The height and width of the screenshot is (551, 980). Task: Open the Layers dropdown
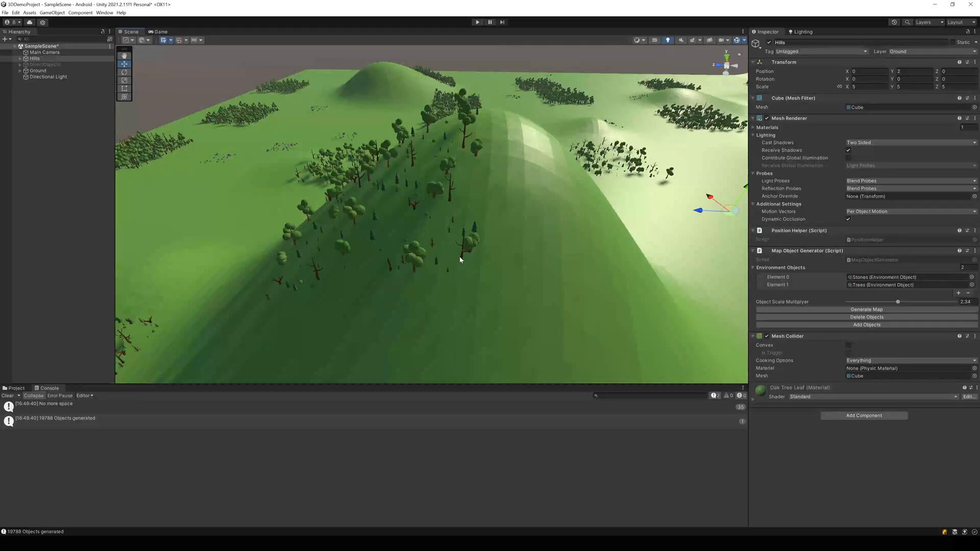[x=928, y=22]
